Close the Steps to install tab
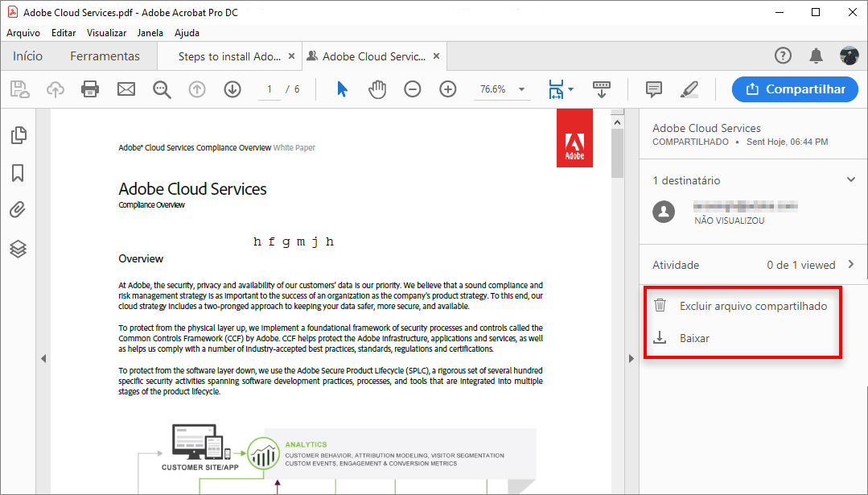This screenshot has width=868, height=495. 291,56
